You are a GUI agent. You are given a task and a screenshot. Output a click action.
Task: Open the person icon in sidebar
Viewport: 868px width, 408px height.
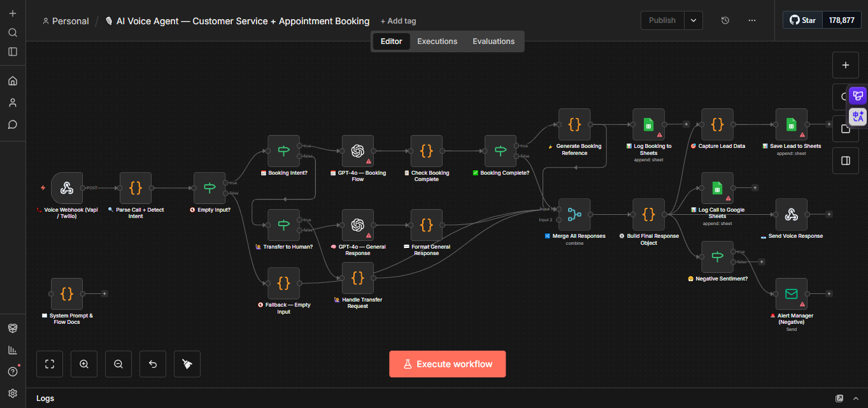pos(13,103)
